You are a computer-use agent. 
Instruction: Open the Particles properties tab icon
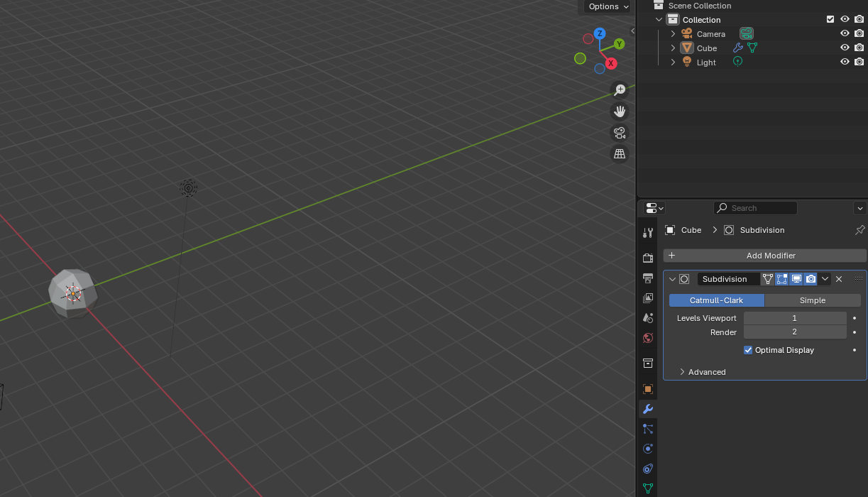(x=647, y=429)
